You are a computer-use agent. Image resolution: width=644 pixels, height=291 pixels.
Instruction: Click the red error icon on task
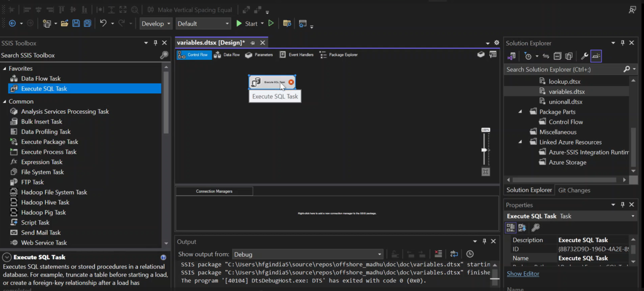coord(291,82)
